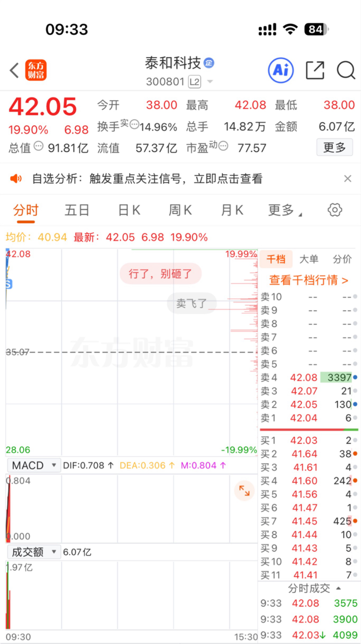Open chart settings gear icon

335,210
